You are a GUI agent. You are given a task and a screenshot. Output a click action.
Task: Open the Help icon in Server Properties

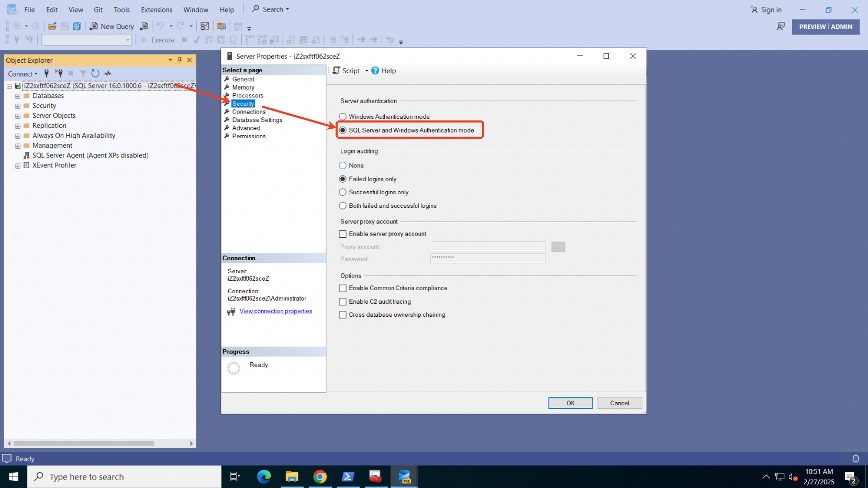tap(375, 71)
